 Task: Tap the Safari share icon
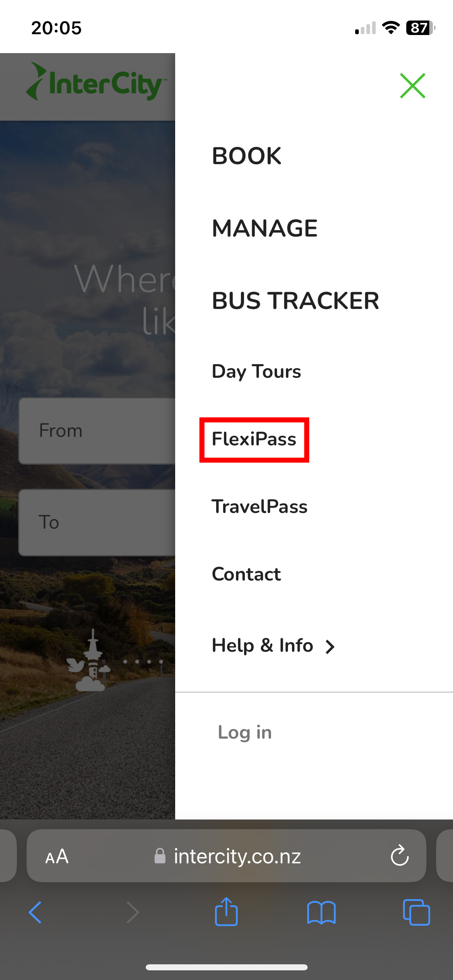coord(226,912)
